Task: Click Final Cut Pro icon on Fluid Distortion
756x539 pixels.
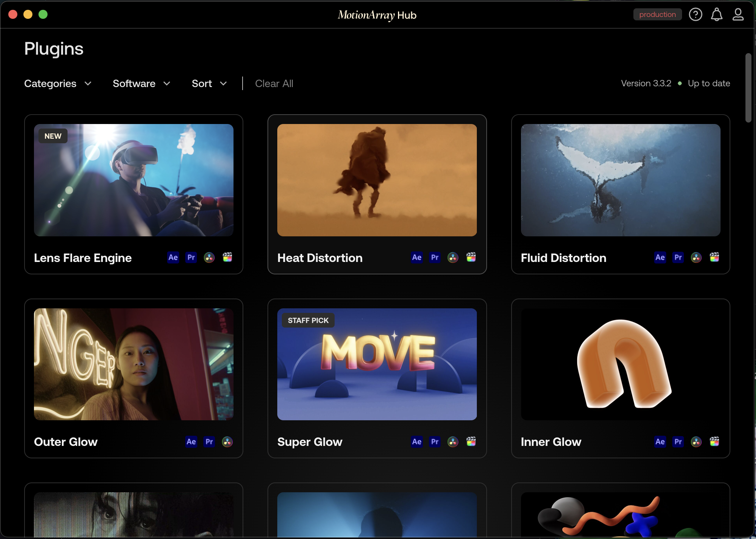Action: coord(715,257)
